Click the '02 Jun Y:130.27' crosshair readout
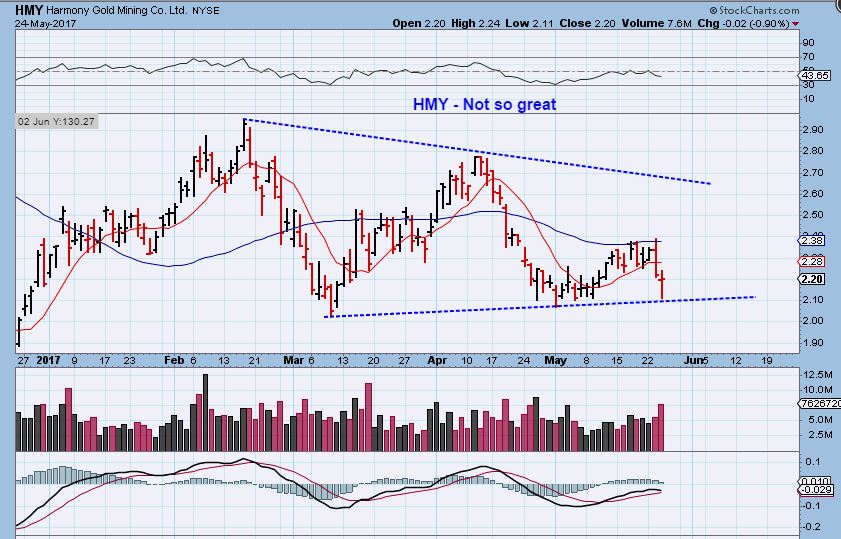The image size is (841, 539). (x=56, y=122)
